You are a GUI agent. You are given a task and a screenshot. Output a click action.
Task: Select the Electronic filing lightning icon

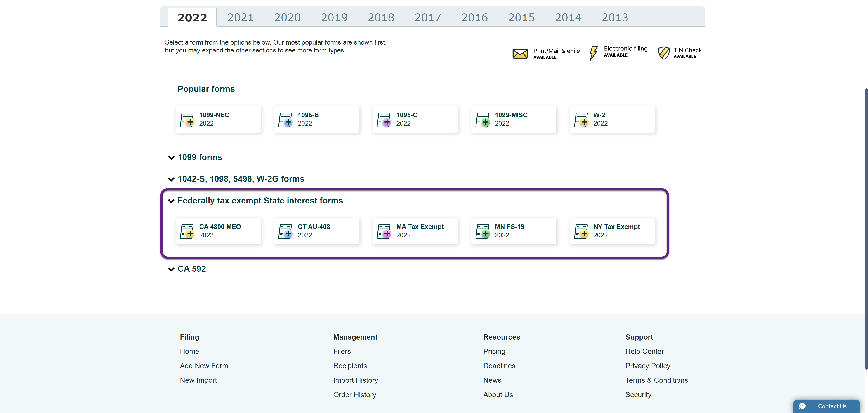tap(593, 53)
